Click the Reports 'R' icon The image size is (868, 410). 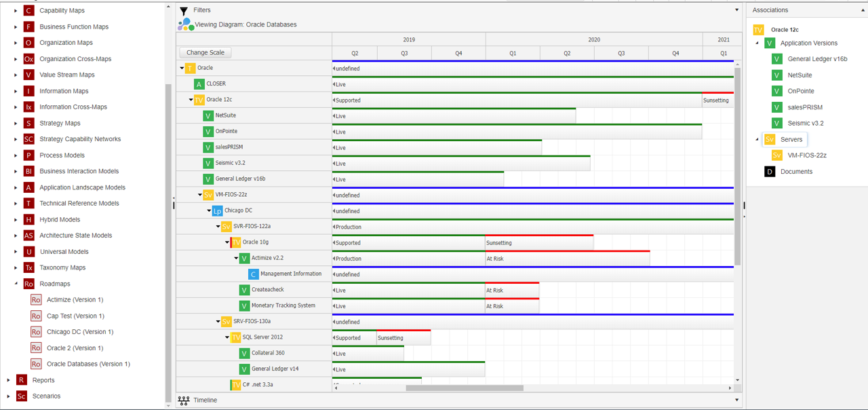point(22,380)
